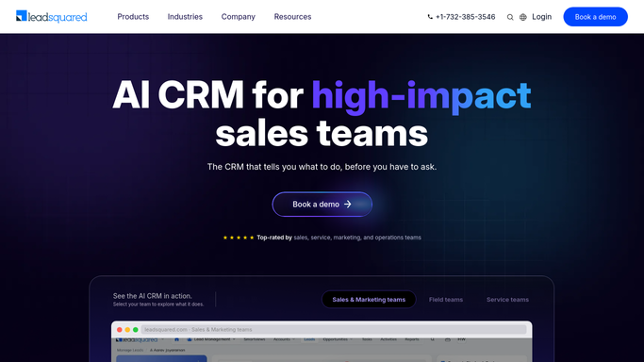Open the search magnifier icon

pos(510,17)
